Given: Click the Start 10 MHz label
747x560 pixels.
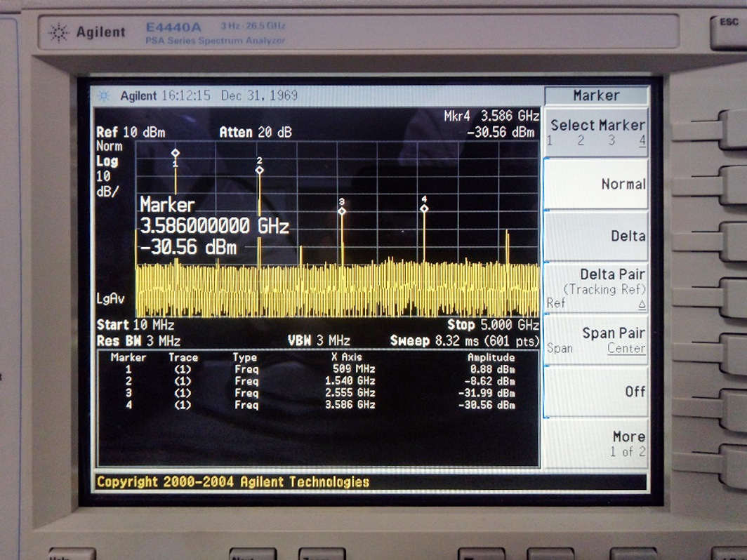Looking at the screenshot, I should click(135, 325).
